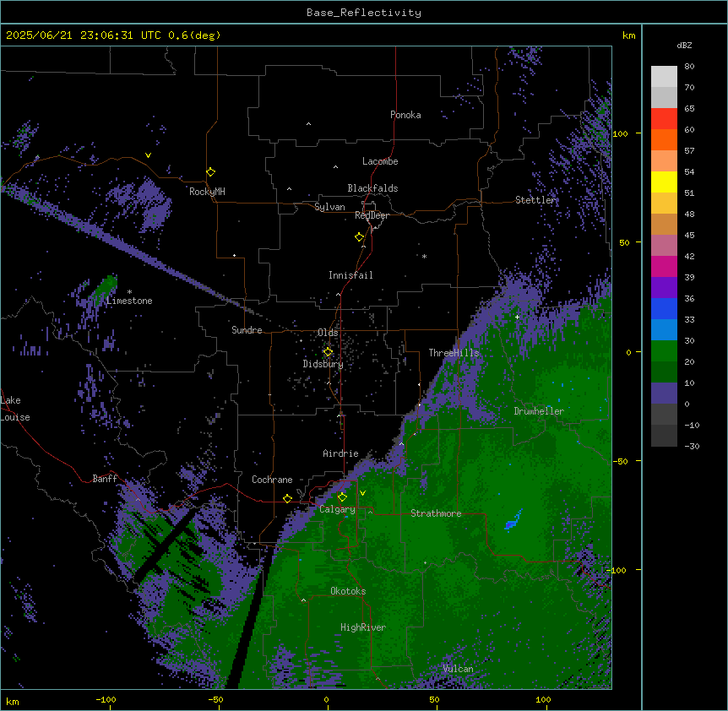Click the RedDeer city label
This screenshot has width=728, height=711.
[x=372, y=215]
